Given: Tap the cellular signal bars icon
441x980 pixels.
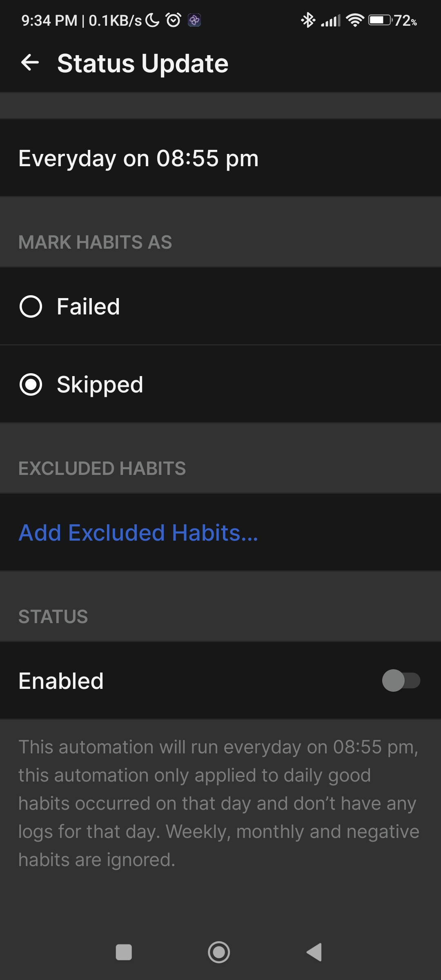Looking at the screenshot, I should (x=330, y=20).
